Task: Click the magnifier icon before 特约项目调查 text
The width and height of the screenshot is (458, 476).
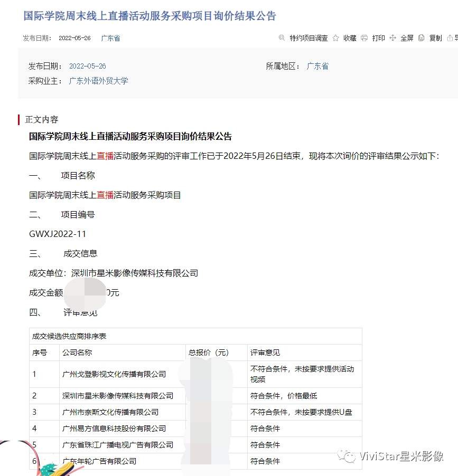Action: coord(282,38)
